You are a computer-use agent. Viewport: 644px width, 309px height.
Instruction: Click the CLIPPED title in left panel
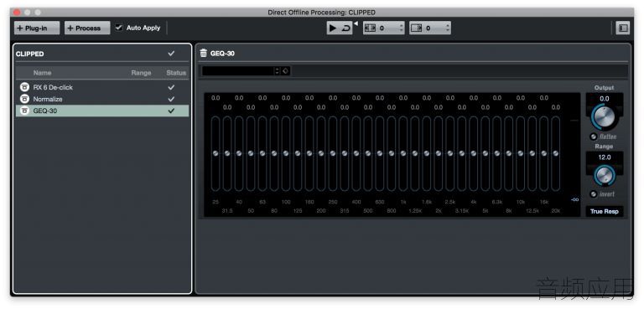(x=30, y=54)
